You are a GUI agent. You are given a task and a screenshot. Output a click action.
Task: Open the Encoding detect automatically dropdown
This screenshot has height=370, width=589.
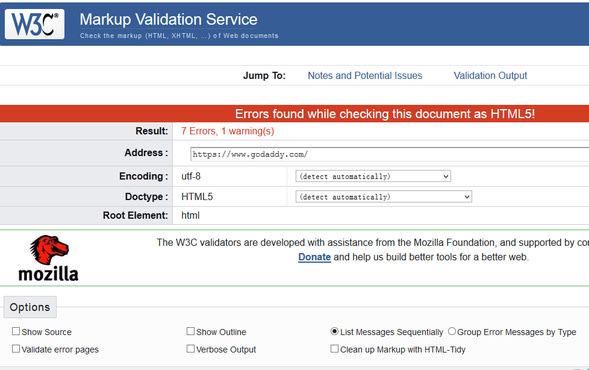(x=373, y=176)
